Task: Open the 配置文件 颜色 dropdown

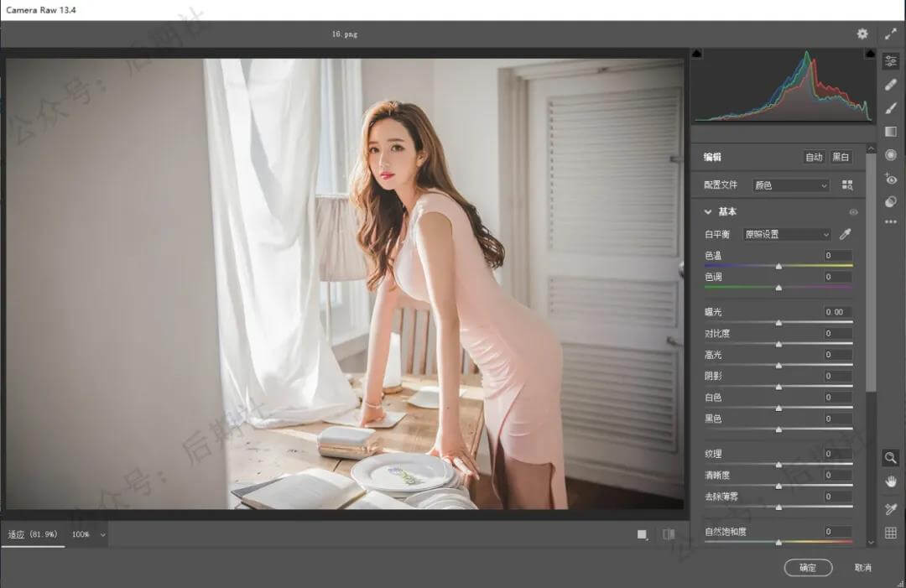Action: [791, 185]
